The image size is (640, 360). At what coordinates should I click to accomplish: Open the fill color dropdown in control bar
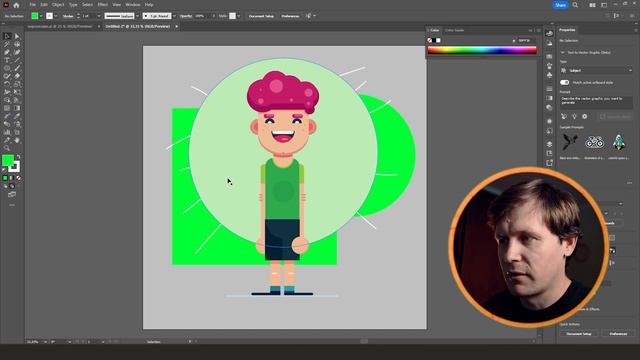pos(41,16)
